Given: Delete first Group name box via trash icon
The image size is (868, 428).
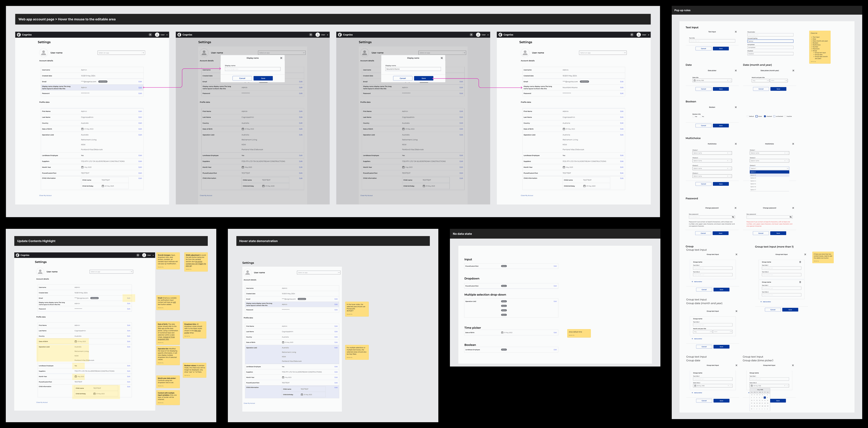Looking at the screenshot, I should click(800, 262).
